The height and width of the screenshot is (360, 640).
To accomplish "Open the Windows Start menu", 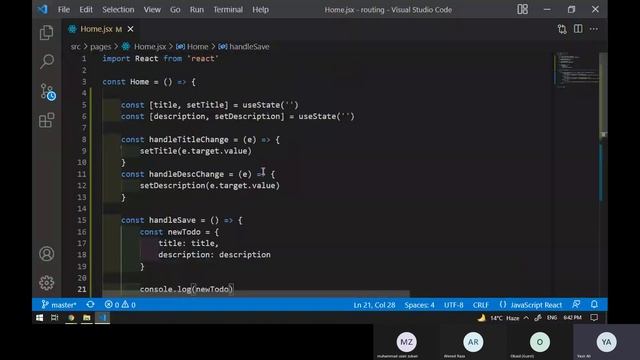I will (39, 318).
